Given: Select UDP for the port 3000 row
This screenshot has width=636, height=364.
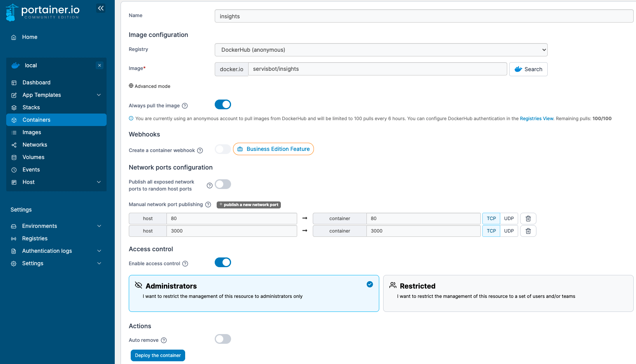Looking at the screenshot, I should click(509, 231).
